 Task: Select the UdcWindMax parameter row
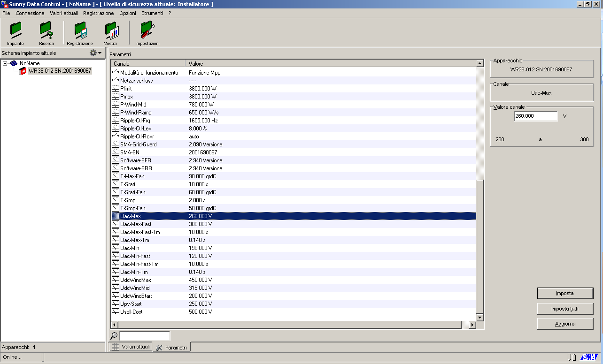pyautogui.click(x=294, y=280)
